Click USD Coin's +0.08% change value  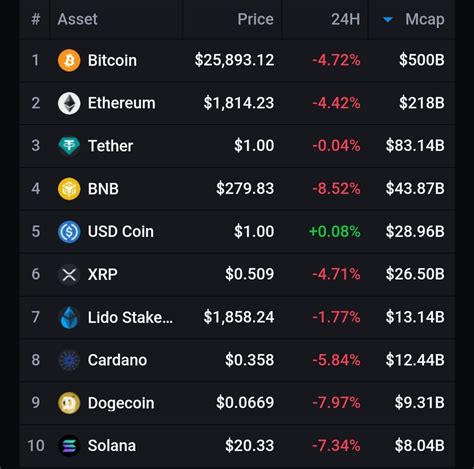[x=335, y=231]
